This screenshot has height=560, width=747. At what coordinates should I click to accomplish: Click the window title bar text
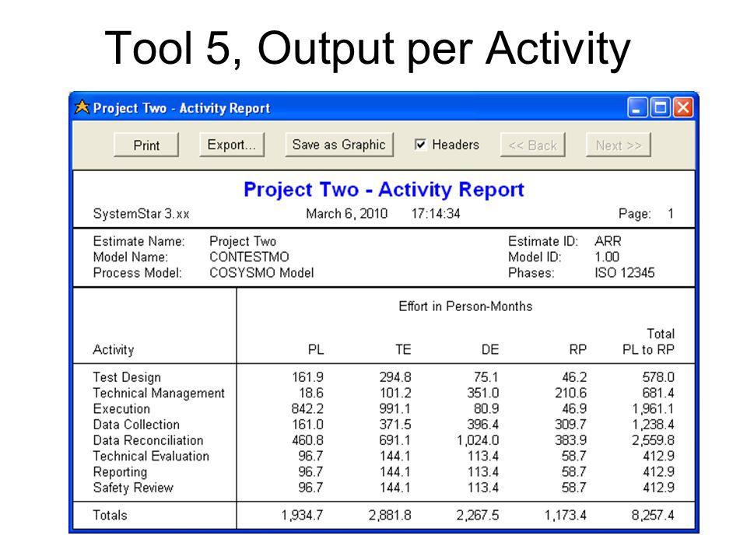(x=181, y=108)
